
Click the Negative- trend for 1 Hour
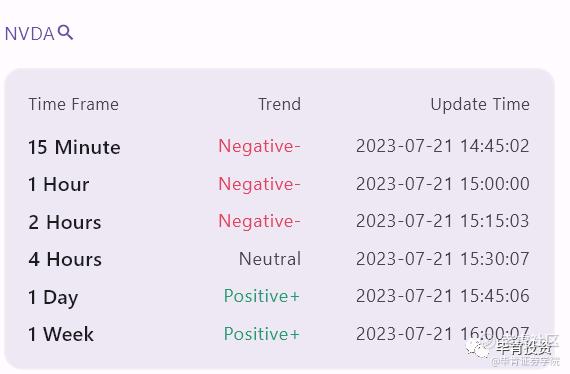(259, 184)
